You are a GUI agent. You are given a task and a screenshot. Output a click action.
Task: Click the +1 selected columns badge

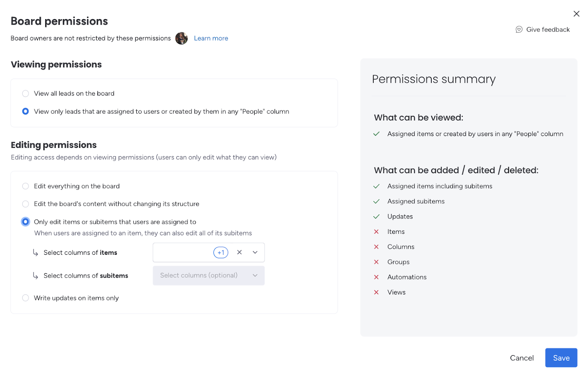[x=220, y=253]
